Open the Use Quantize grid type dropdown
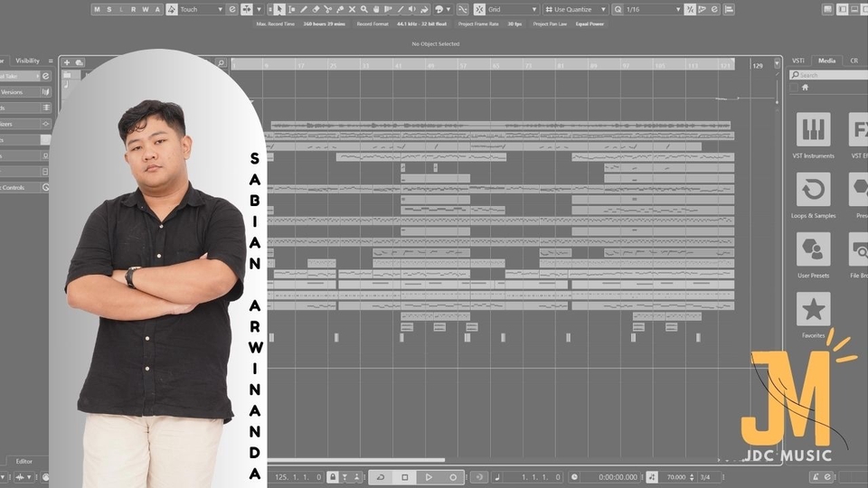This screenshot has width=868, height=488. pyautogui.click(x=575, y=9)
